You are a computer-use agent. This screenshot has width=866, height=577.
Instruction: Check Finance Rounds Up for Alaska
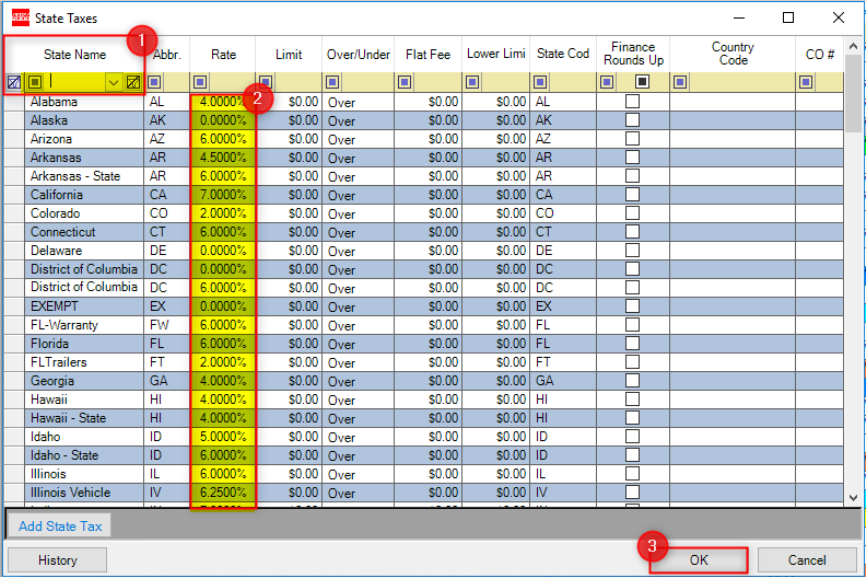(x=632, y=120)
